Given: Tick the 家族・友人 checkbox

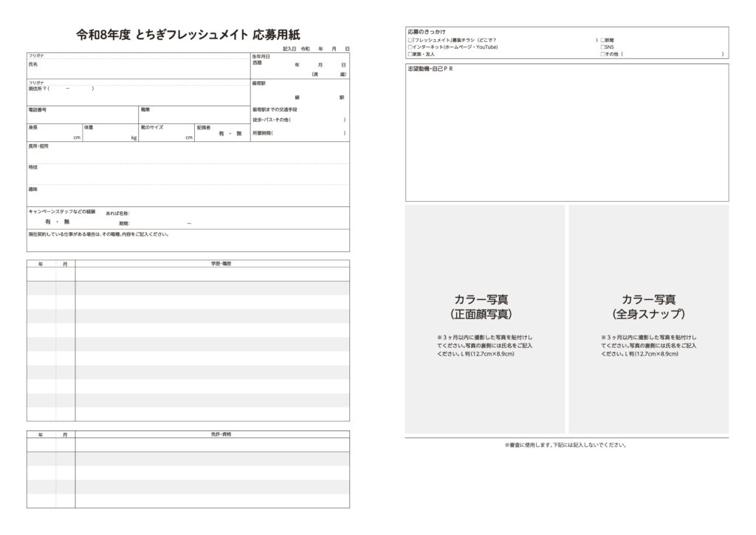Looking at the screenshot, I should [x=410, y=55].
